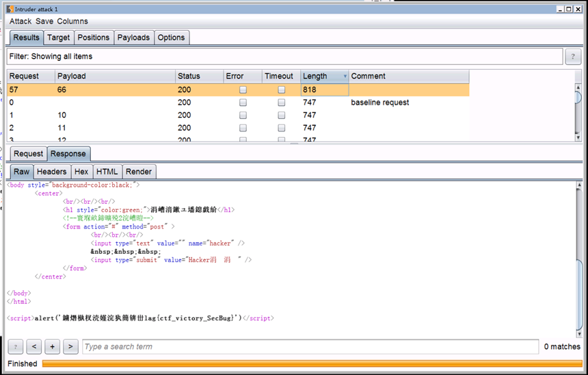Open the Save menu
The width and height of the screenshot is (588, 375).
[44, 21]
